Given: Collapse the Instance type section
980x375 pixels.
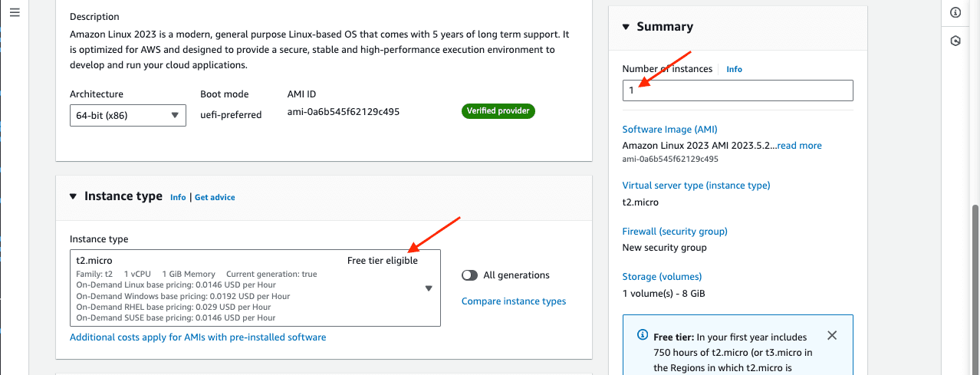Looking at the screenshot, I should coord(73,196).
